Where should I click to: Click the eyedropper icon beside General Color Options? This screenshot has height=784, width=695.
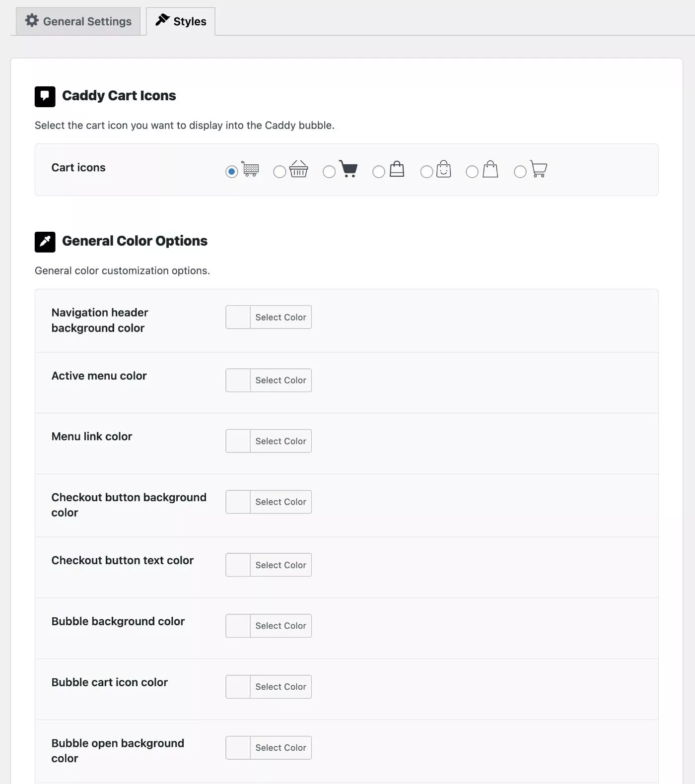pyautogui.click(x=45, y=242)
